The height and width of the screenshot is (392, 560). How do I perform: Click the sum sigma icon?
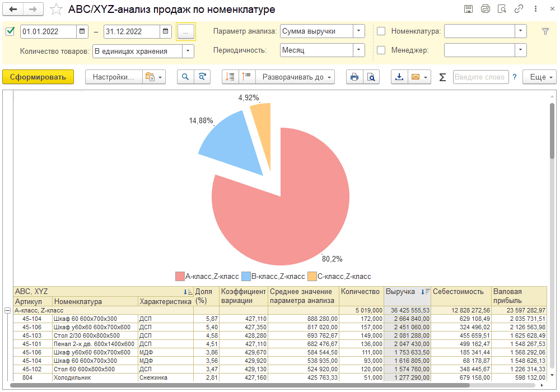click(x=442, y=77)
